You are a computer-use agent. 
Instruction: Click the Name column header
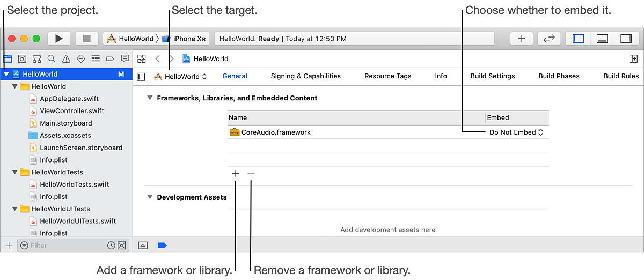pos(356,118)
